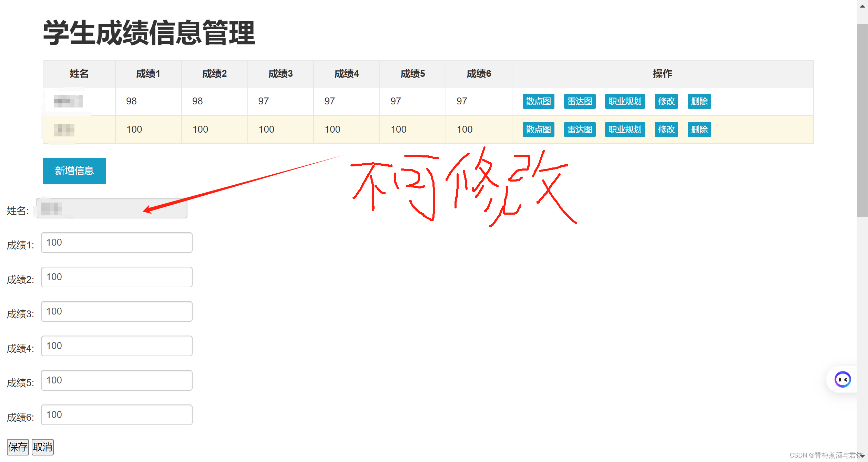Open the floating assistant face icon
The height and width of the screenshot is (462, 868).
click(x=843, y=379)
